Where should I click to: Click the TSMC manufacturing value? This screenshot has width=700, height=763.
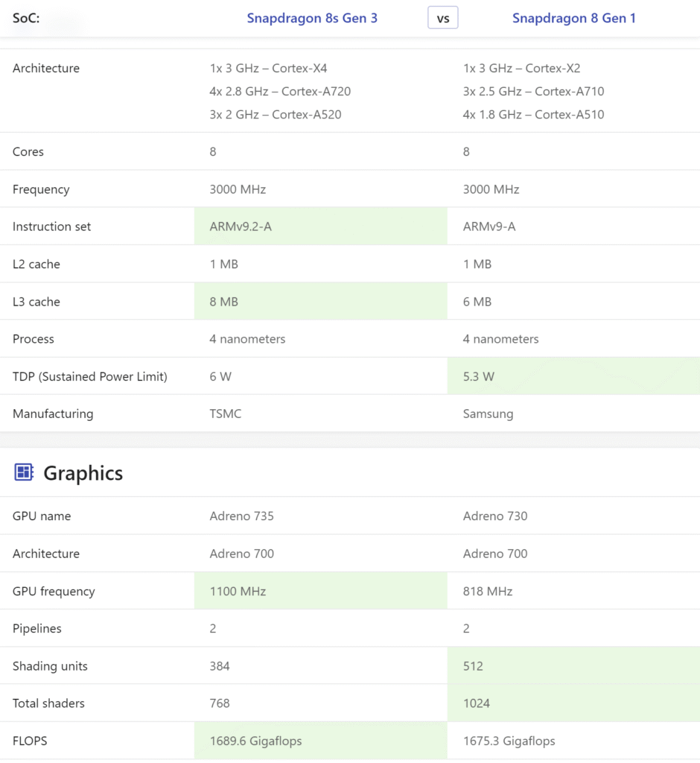point(226,414)
